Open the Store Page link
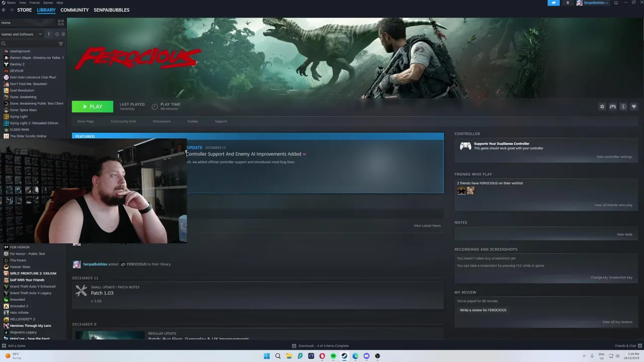 pos(86,121)
